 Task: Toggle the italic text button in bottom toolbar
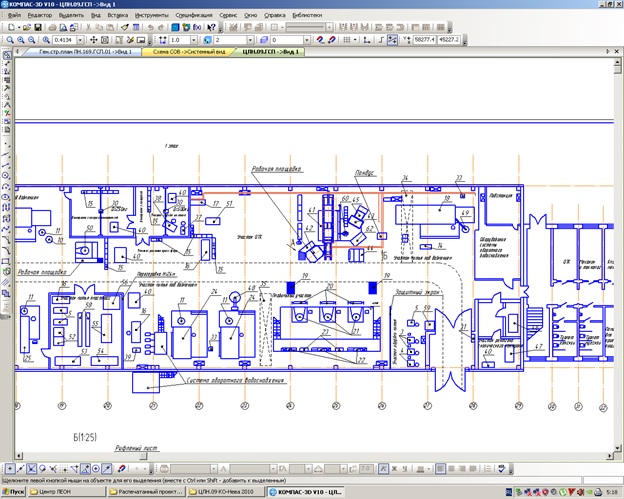[x=383, y=469]
